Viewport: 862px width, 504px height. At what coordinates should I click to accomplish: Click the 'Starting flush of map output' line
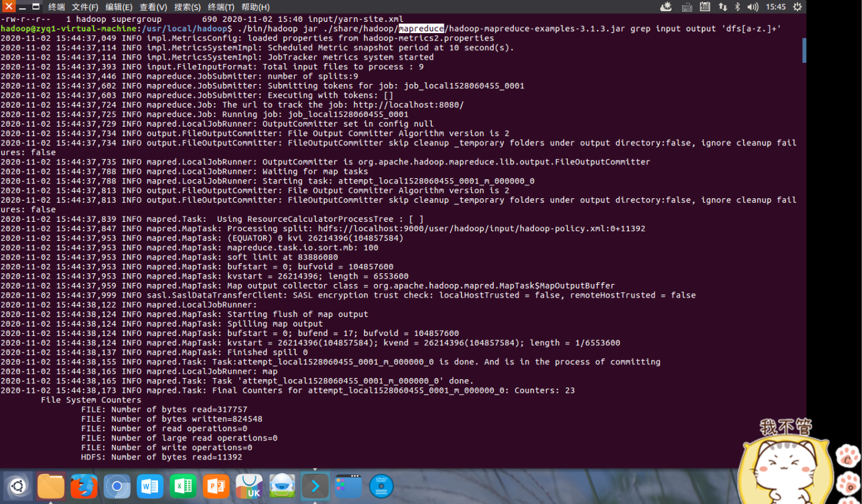click(x=184, y=314)
